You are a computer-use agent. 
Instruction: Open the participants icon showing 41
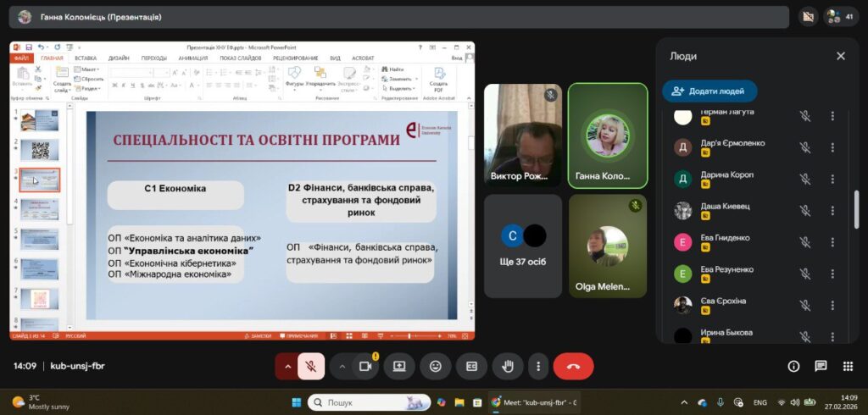tap(840, 16)
